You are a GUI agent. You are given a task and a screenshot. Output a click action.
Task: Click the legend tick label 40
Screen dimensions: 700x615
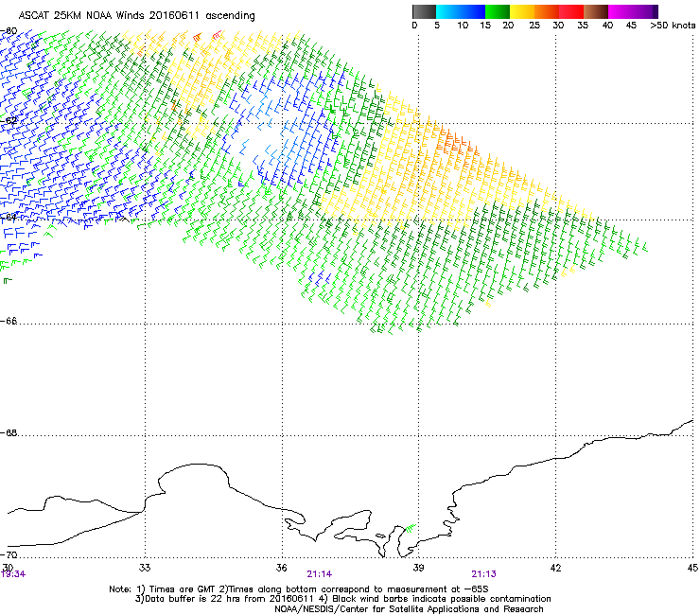tap(607, 26)
